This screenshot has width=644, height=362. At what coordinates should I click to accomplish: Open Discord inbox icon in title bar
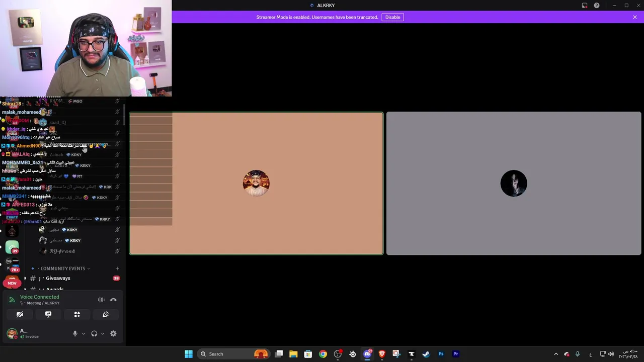(x=585, y=6)
